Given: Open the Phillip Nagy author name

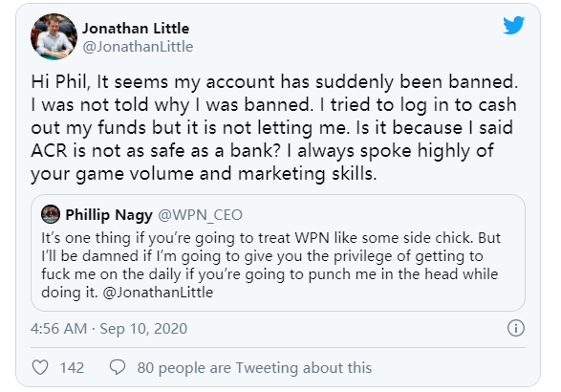Looking at the screenshot, I should tap(109, 215).
